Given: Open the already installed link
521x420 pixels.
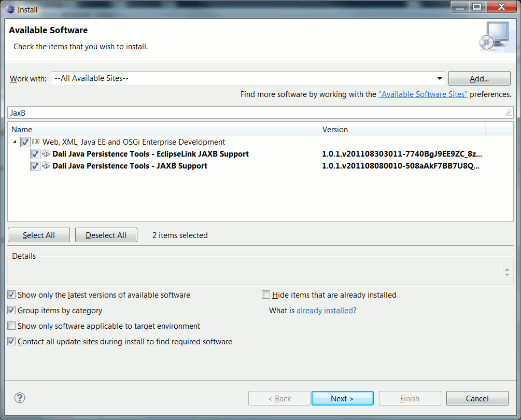Looking at the screenshot, I should tap(325, 311).
